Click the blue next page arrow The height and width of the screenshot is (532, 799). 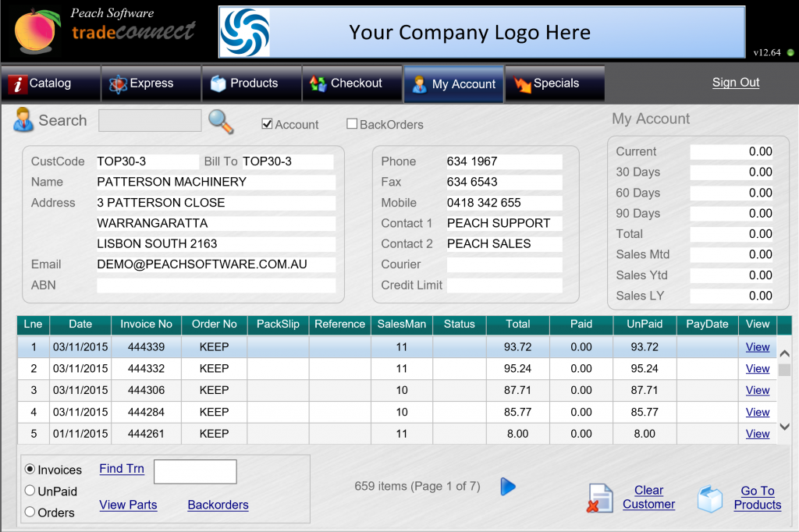(508, 486)
